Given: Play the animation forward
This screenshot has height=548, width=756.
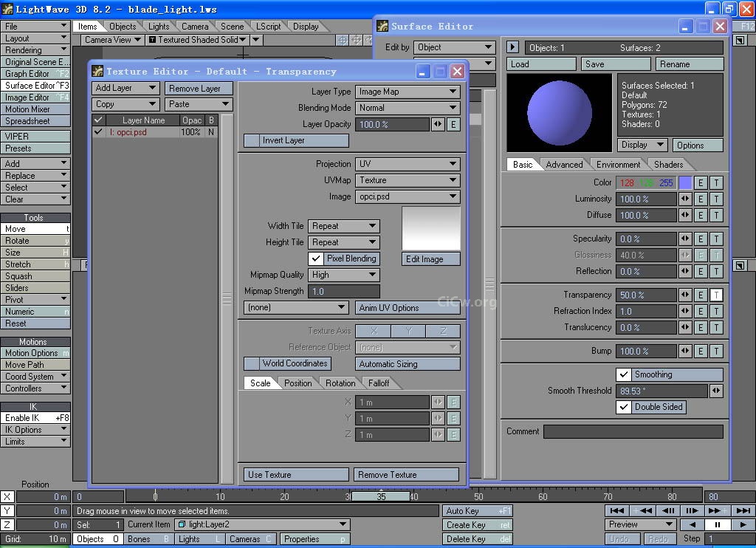Looking at the screenshot, I should pyautogui.click(x=743, y=525).
